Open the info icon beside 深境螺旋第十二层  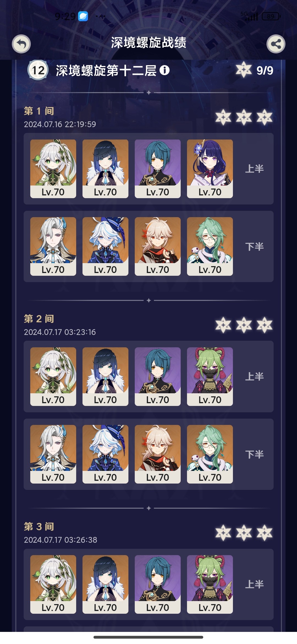pyautogui.click(x=164, y=70)
